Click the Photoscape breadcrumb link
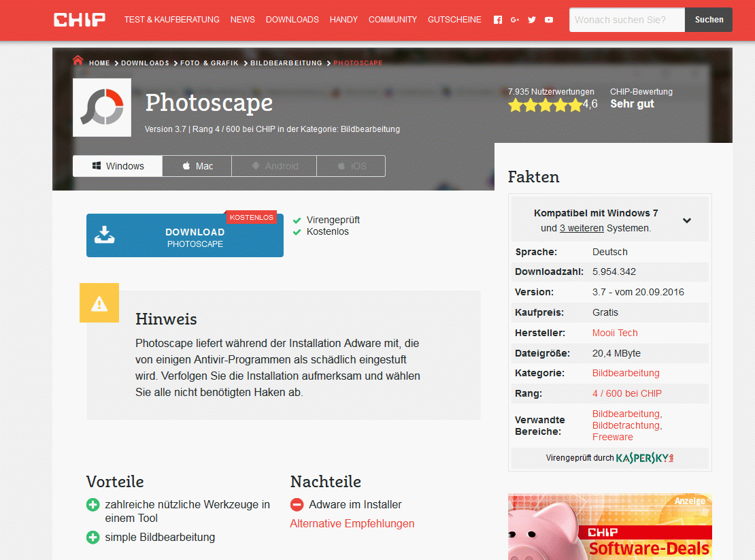The image size is (755, 560). pos(358,63)
